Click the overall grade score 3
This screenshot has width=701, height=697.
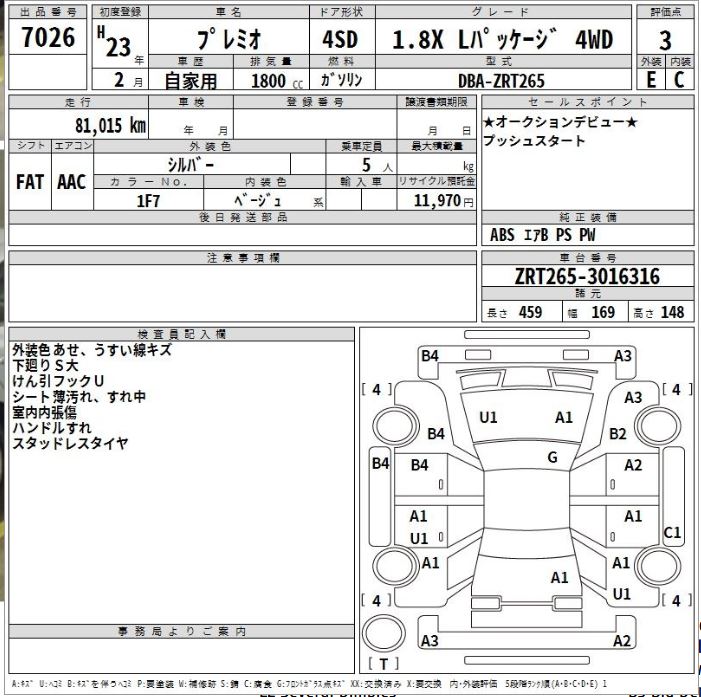click(665, 40)
